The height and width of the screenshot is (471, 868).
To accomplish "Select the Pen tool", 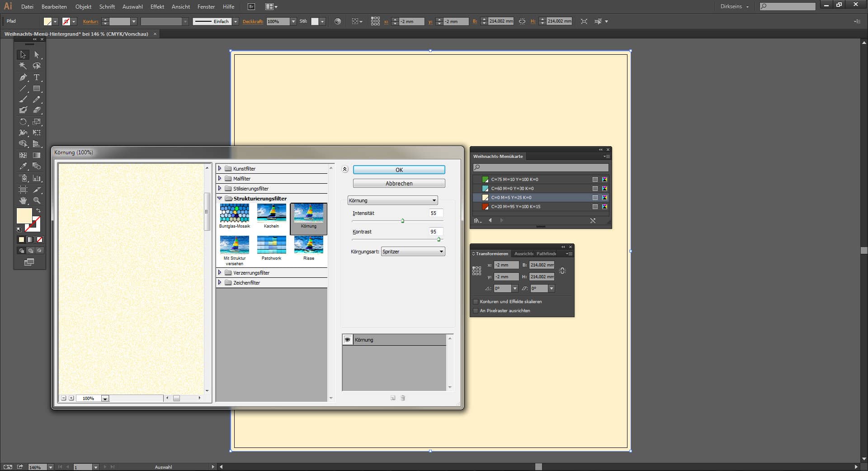I will tap(23, 77).
